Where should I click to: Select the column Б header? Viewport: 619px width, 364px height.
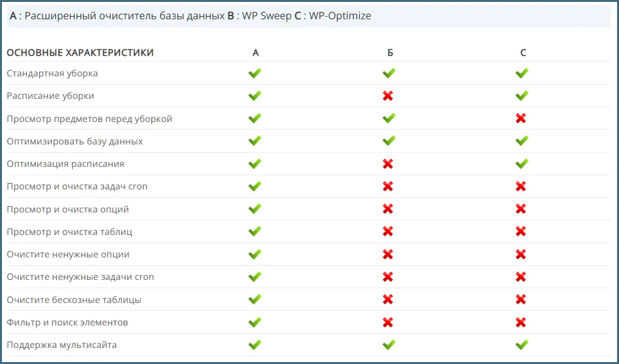pos(390,53)
